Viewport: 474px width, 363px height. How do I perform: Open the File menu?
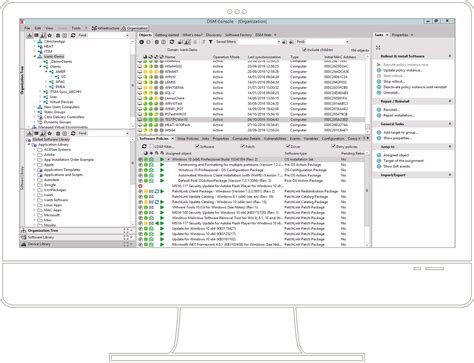(x=27, y=28)
